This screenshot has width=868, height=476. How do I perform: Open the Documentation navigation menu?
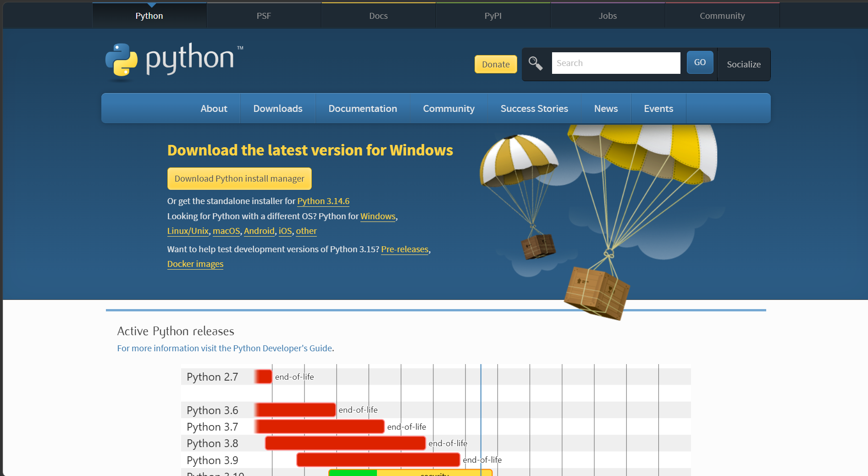(363, 109)
